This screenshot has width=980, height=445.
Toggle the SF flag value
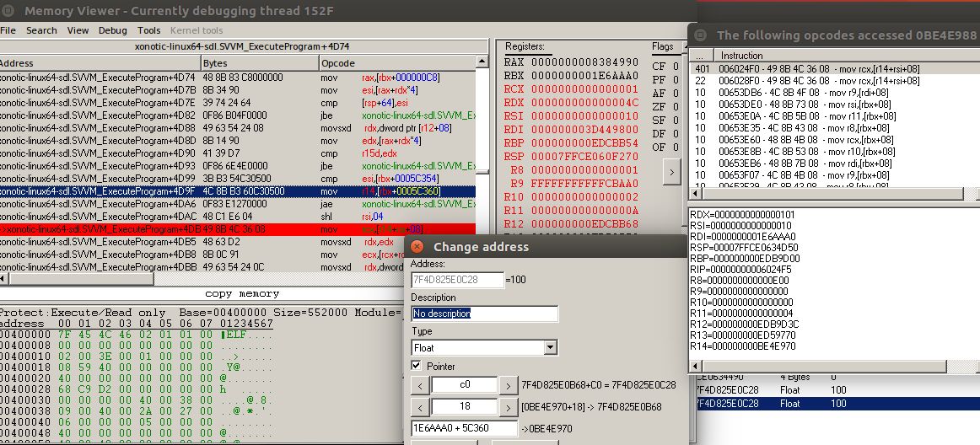point(676,120)
